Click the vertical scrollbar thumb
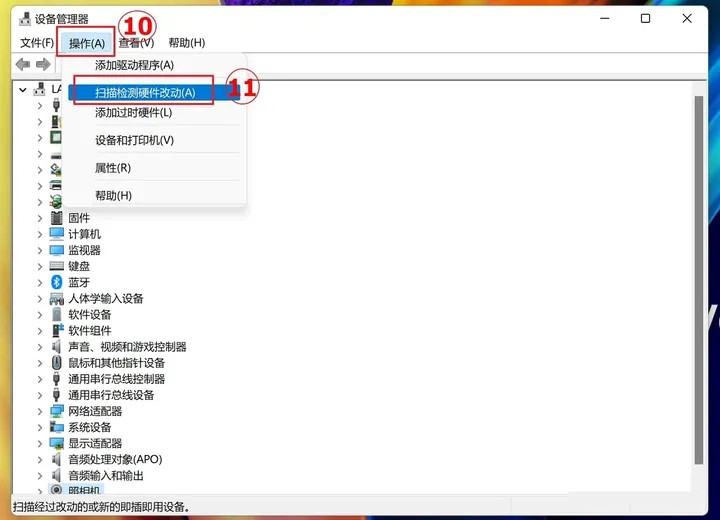 (698, 280)
